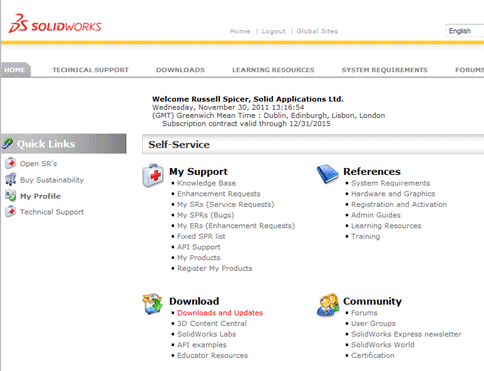484x371 pixels.
Task: Click the My Support first-aid kit icon
Action: (153, 175)
